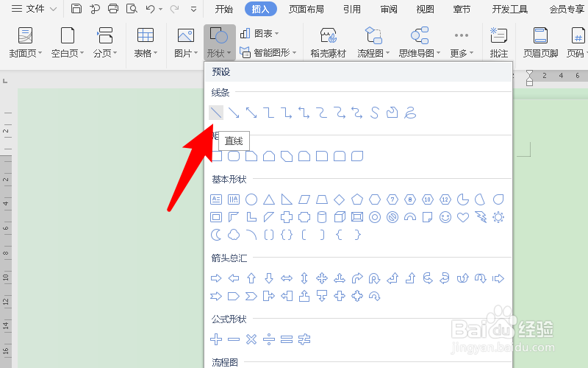Viewport: 588px width, 368px height.
Task: Insert the minus sign formula shape
Action: point(234,339)
